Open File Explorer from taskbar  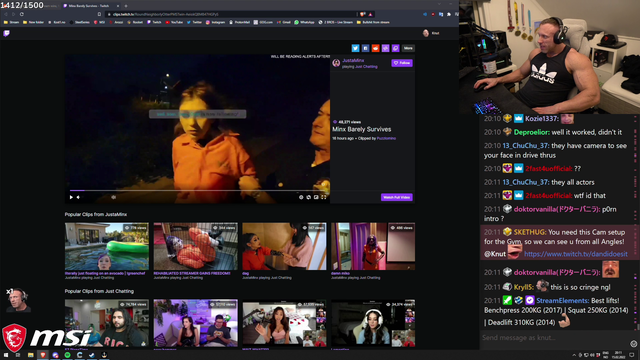(x=31, y=355)
